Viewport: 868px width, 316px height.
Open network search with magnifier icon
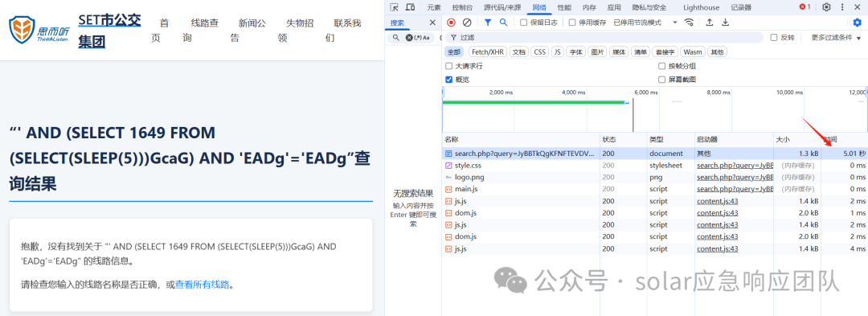(x=503, y=23)
